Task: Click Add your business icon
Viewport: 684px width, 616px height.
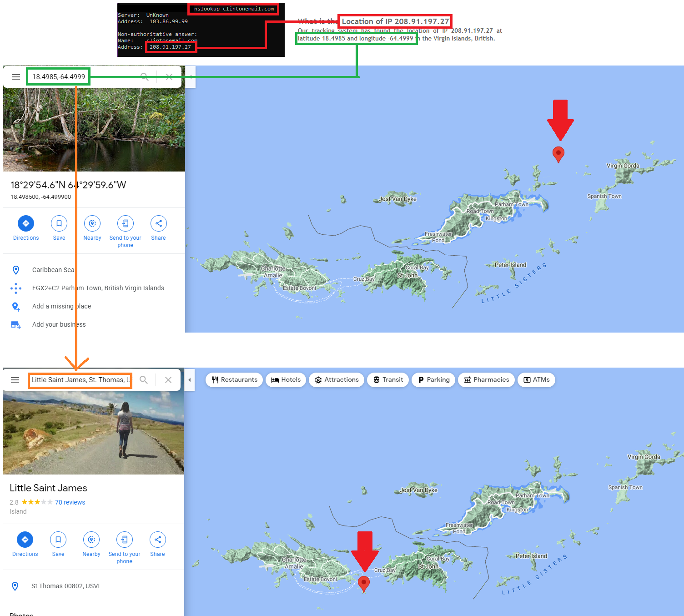Action: 16,324
